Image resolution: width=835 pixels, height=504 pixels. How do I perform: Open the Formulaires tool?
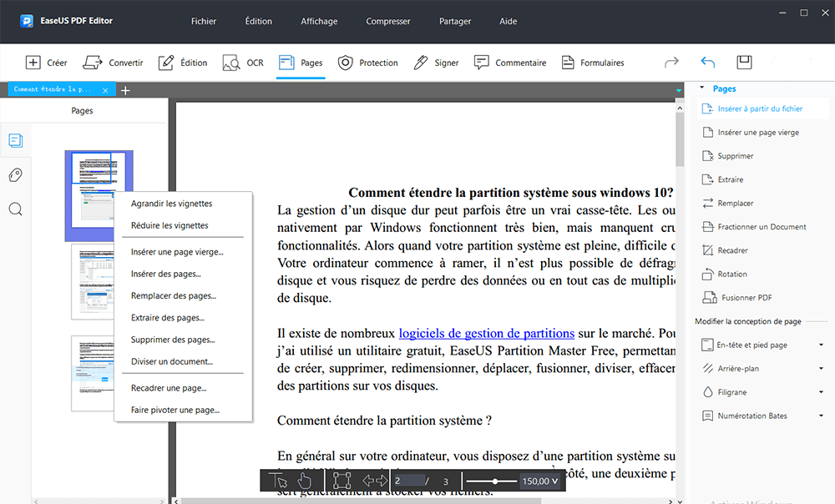(593, 63)
